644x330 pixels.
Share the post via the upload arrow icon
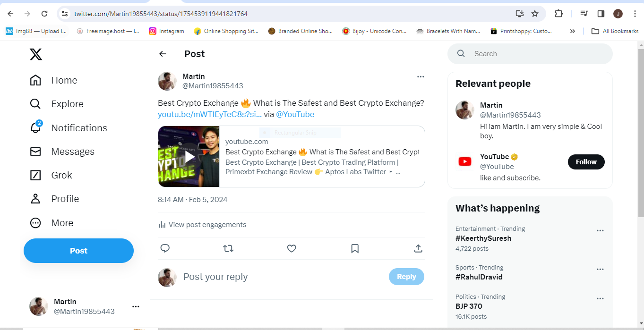click(418, 248)
